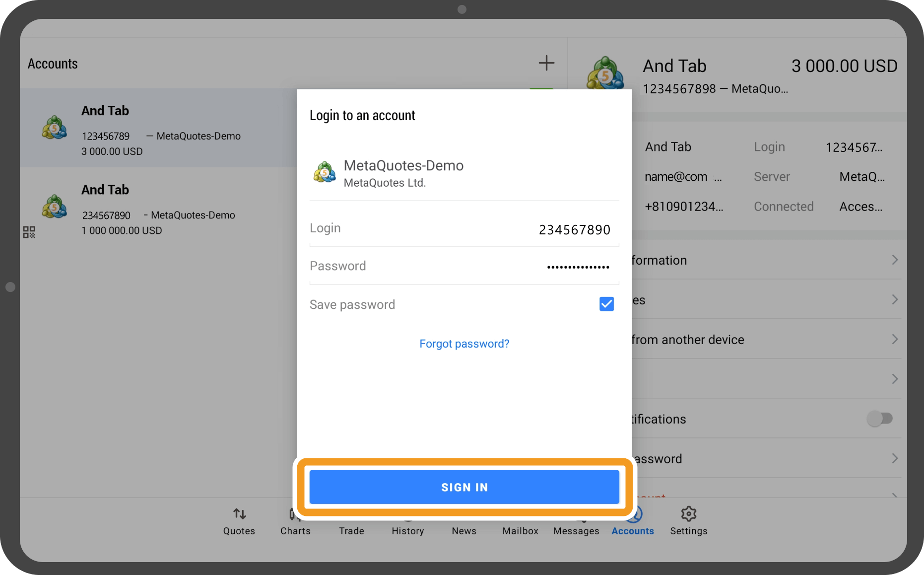
Task: Click MetaTrader icon of account 234567890
Action: click(55, 207)
